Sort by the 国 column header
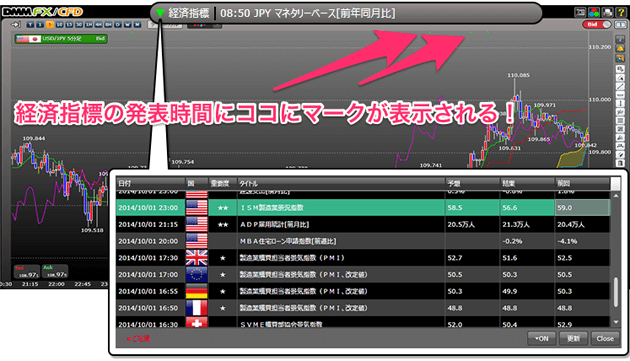The width and height of the screenshot is (630, 361). 196,183
